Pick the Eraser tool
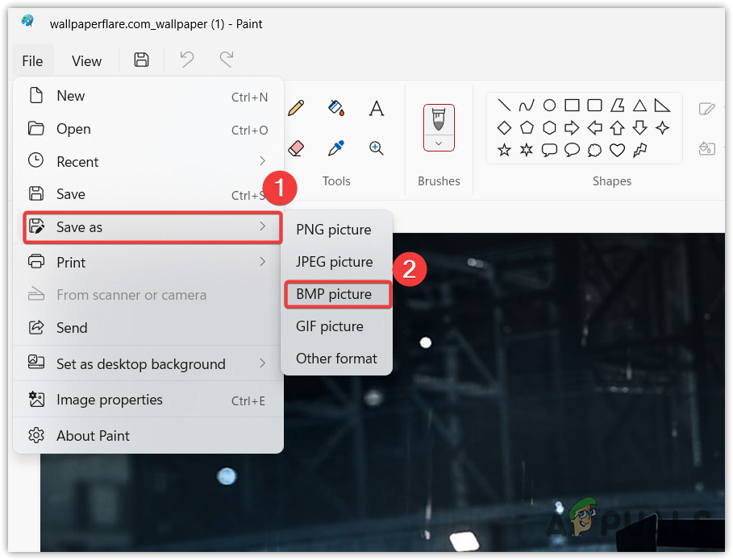Screen dimensions: 733x560 (296, 148)
